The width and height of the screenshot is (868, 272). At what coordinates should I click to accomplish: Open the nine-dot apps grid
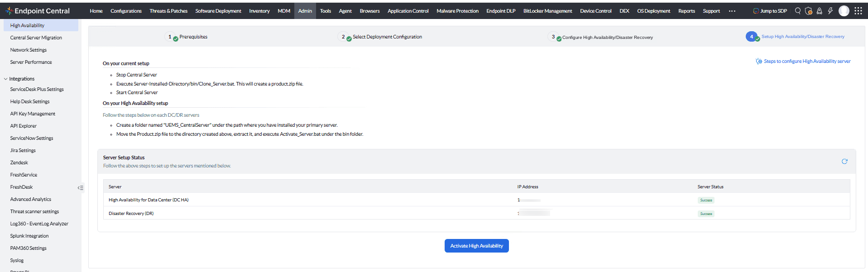(x=858, y=11)
